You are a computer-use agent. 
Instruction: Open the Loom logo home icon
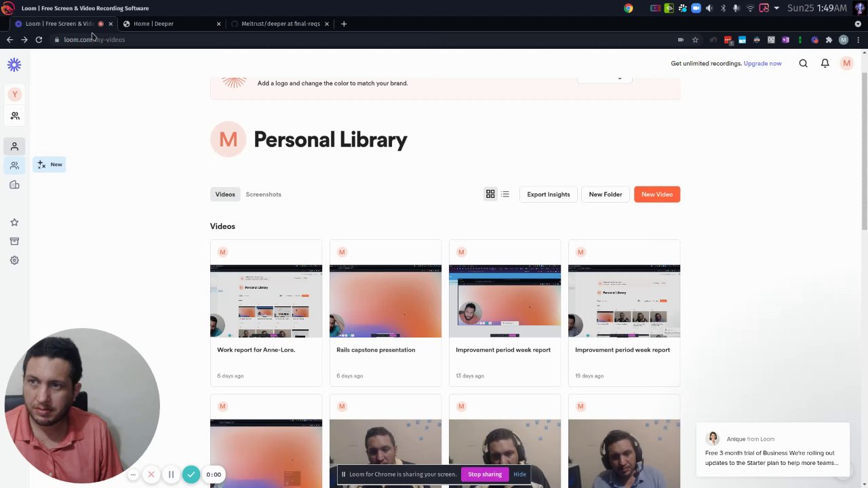[x=14, y=65]
